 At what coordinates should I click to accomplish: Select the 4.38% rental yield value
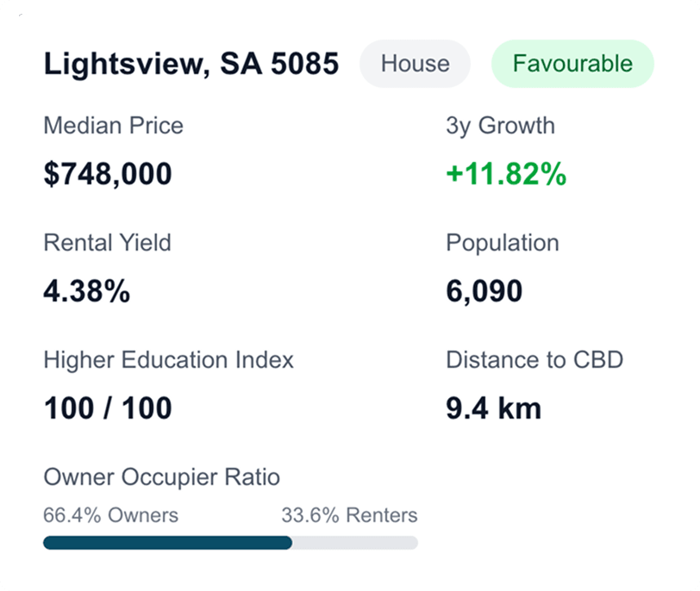coord(86,291)
